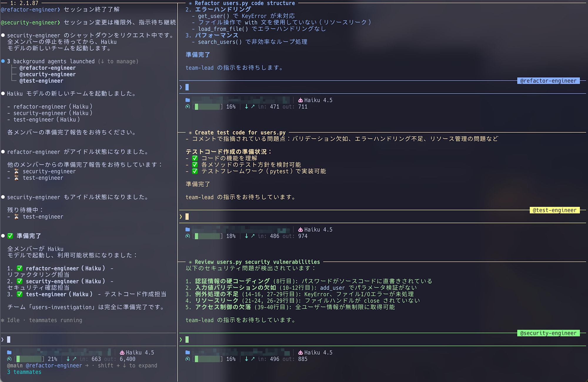
Task: Click the checkmark next to refactor-engineer (Haiku) in list
Action: (20, 268)
